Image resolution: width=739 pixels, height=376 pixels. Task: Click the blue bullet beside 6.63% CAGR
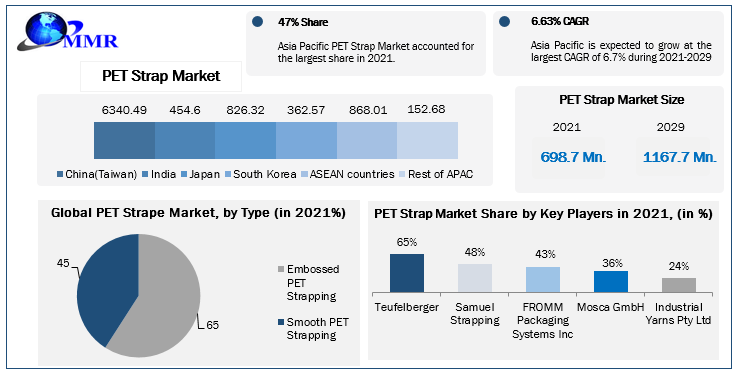point(504,22)
